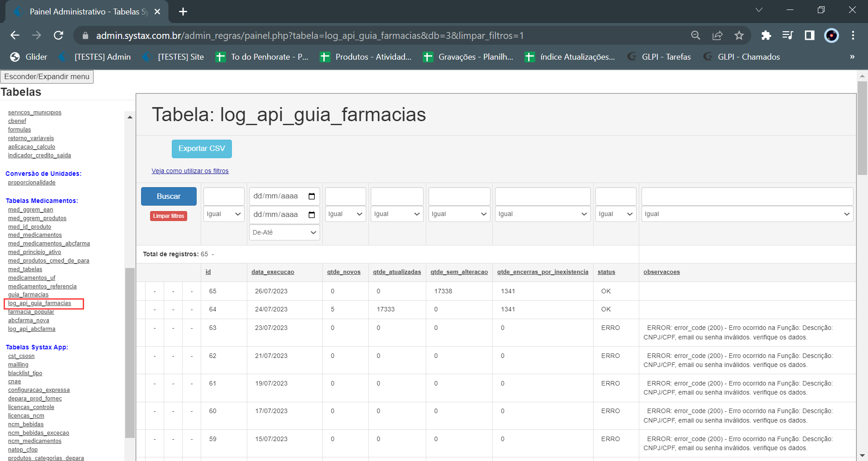This screenshot has height=461, width=868.
Task: Open log_api_guia_farmacias in the sidebar
Action: [x=39, y=303]
